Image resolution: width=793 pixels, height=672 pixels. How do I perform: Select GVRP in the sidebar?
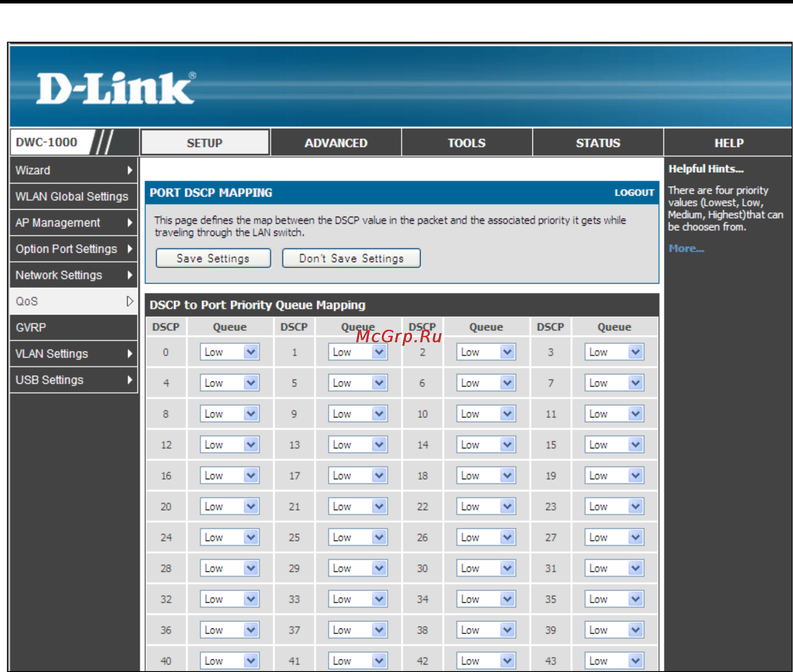(x=74, y=328)
